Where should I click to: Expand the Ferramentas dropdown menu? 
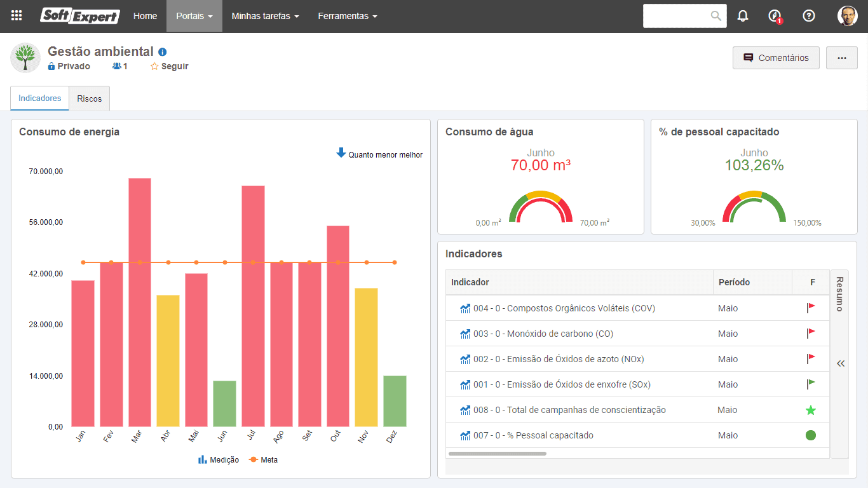(x=348, y=16)
